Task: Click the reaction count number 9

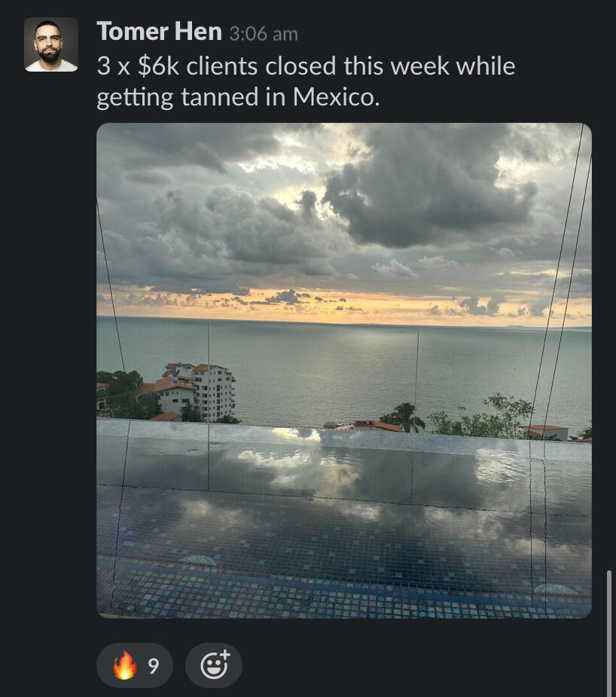Action: [153, 666]
